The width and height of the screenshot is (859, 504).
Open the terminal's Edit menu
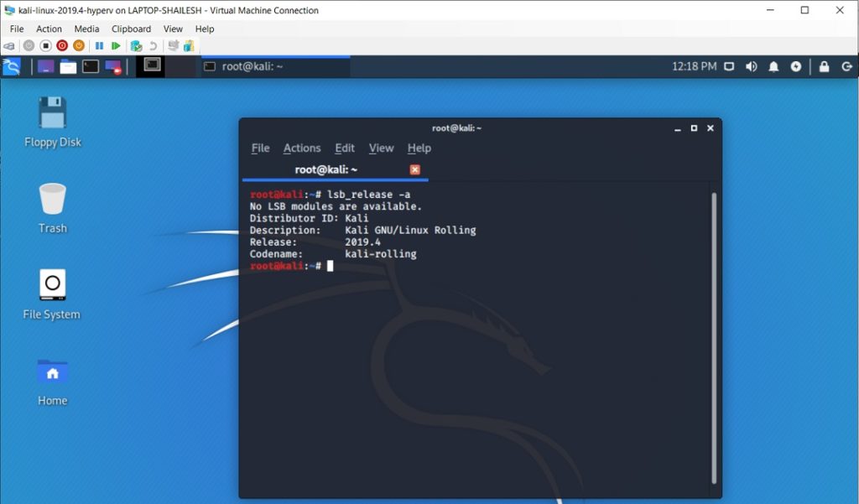(x=345, y=148)
